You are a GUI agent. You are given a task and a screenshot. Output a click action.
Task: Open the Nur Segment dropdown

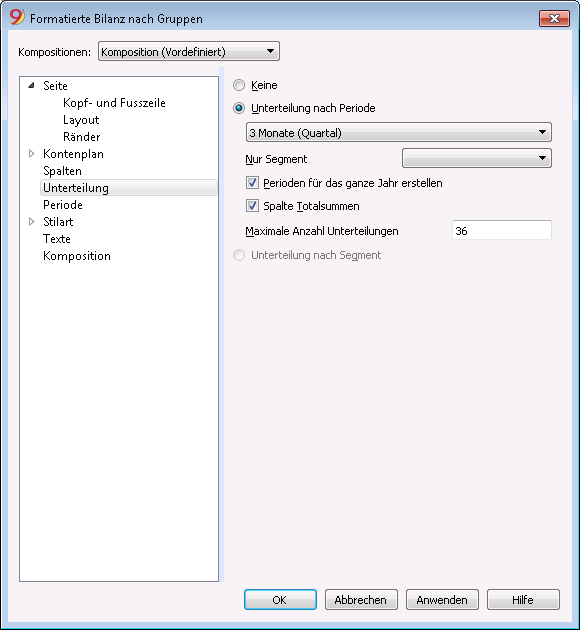click(x=477, y=158)
